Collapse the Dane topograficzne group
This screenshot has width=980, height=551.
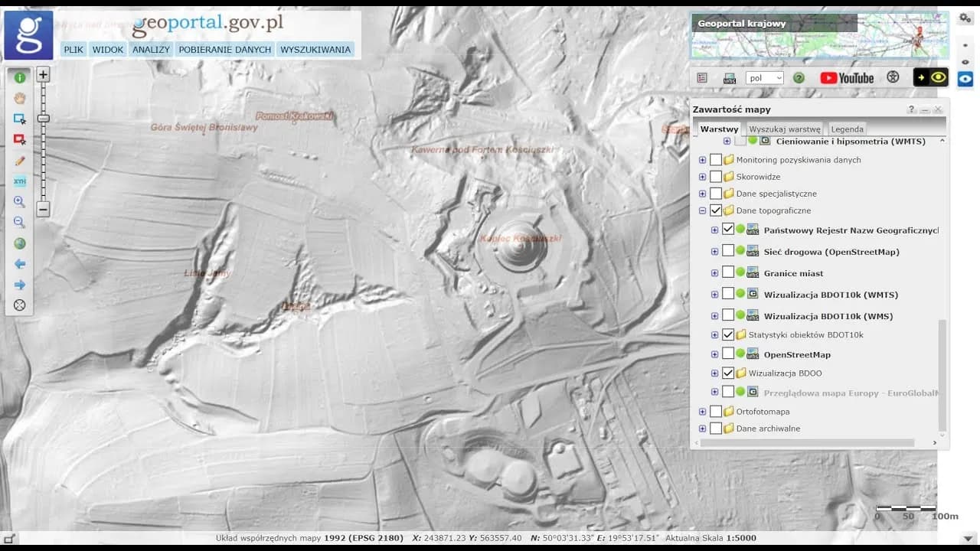click(x=702, y=210)
